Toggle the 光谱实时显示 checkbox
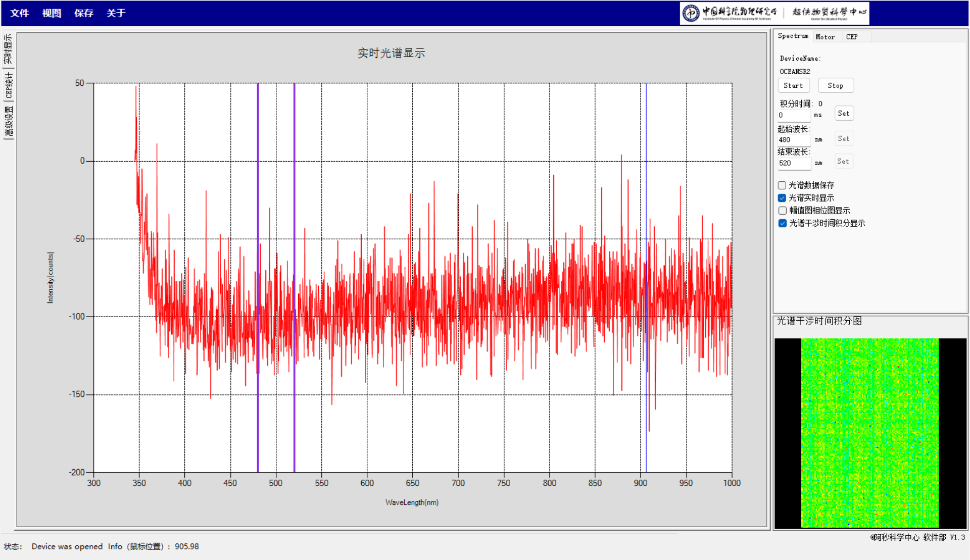The image size is (970, 560). (782, 198)
